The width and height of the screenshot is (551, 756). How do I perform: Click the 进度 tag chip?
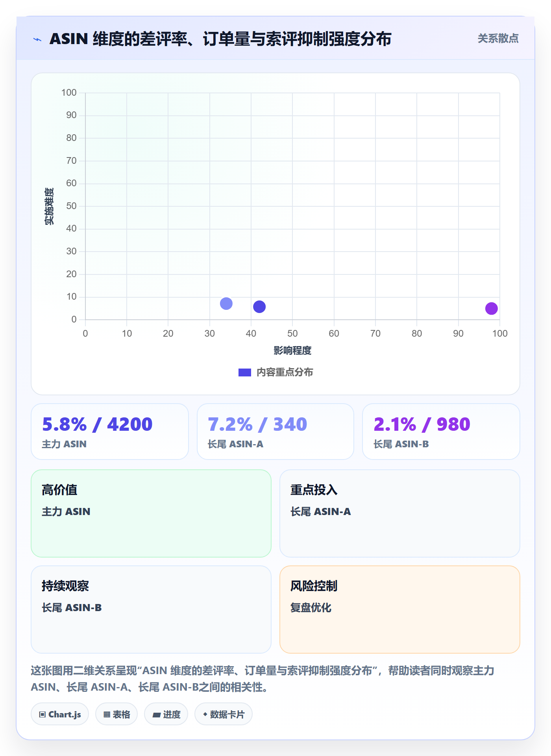coord(166,714)
